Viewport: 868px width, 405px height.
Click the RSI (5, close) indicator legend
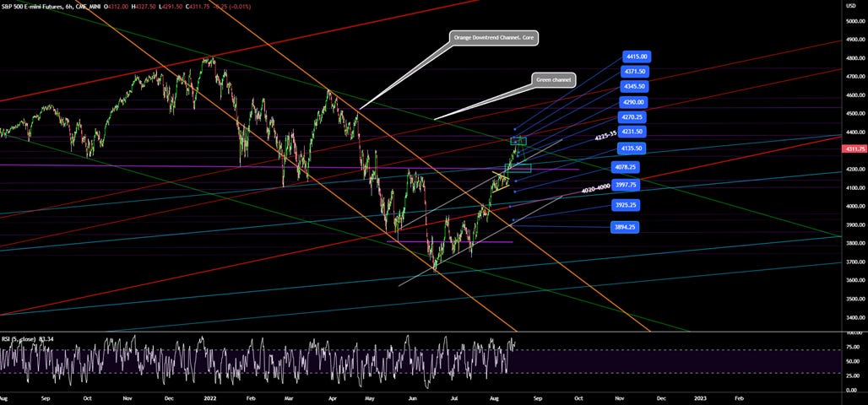(19, 338)
